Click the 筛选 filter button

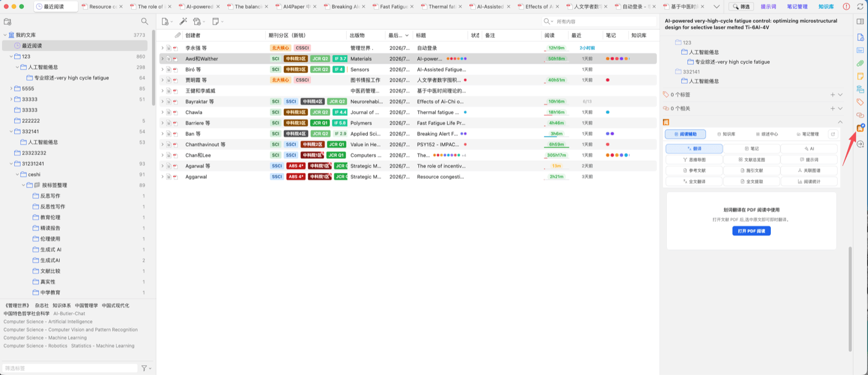click(741, 7)
